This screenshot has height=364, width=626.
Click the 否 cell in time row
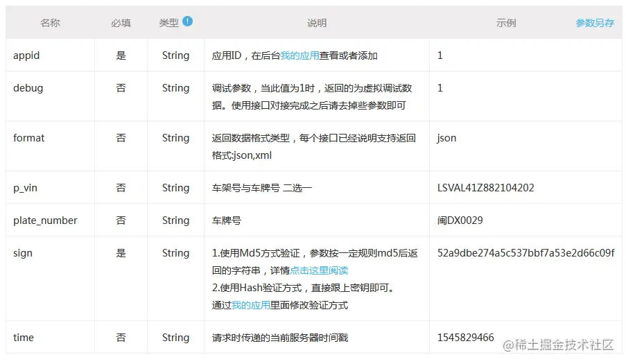point(121,338)
